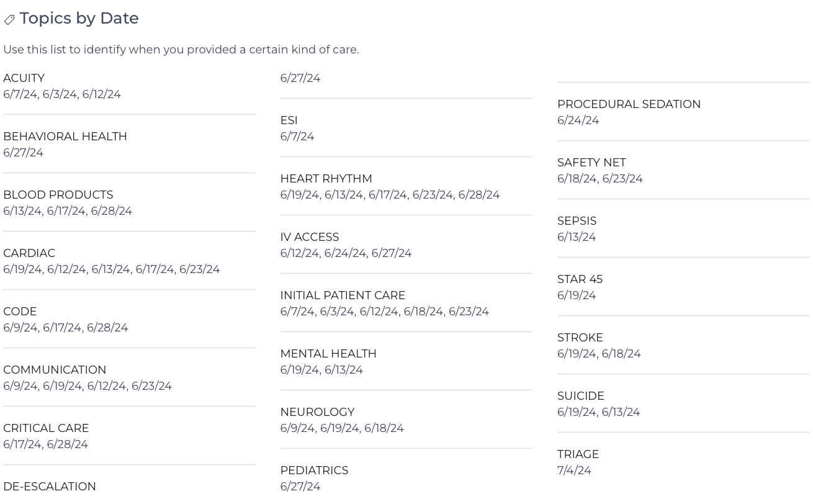Open the STAR 45 topic
Image resolution: width=813 pixels, height=504 pixels.
[580, 279]
